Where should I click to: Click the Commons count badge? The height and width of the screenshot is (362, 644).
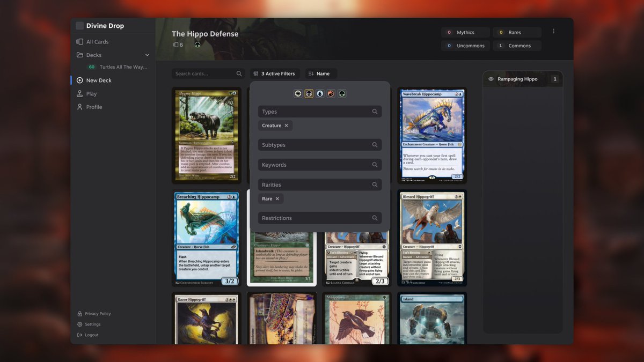517,46
